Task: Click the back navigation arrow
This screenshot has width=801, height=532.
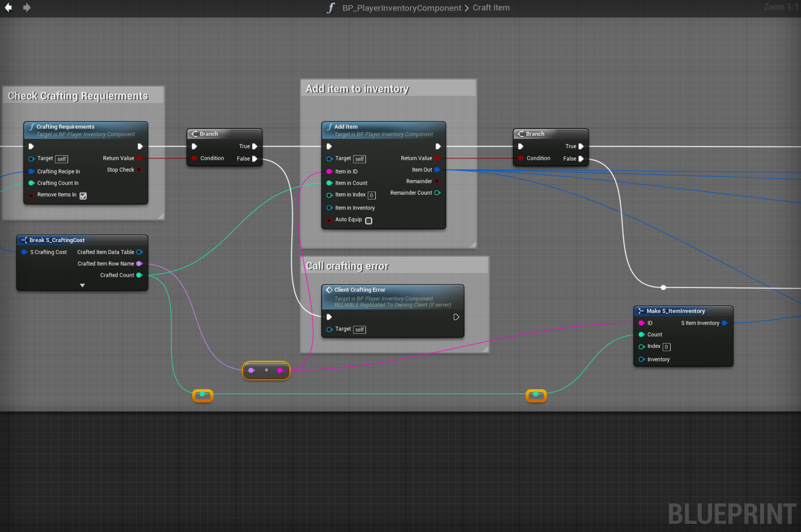Action: (8, 7)
